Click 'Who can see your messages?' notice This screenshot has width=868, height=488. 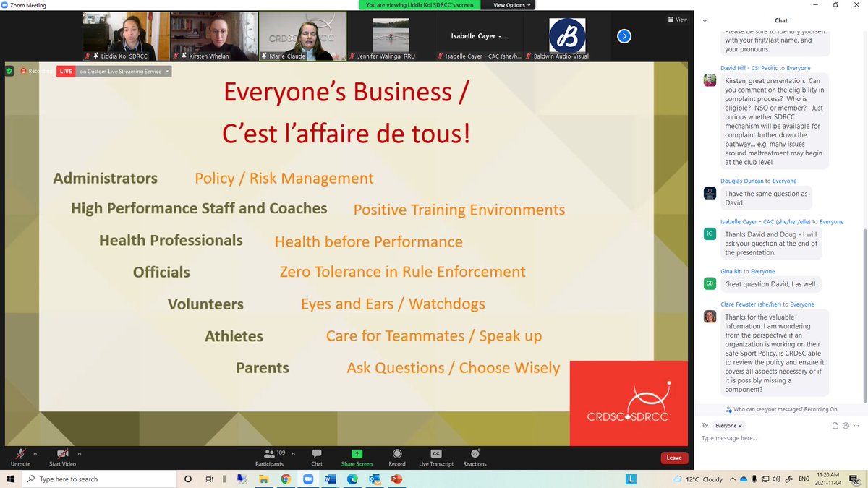pos(781,409)
